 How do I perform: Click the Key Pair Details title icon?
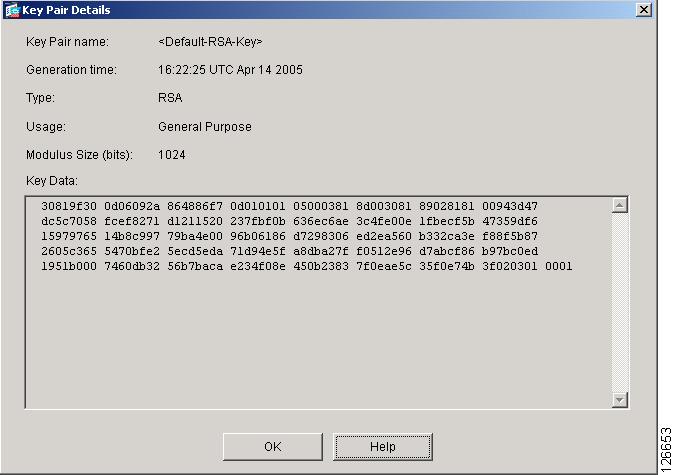point(12,10)
